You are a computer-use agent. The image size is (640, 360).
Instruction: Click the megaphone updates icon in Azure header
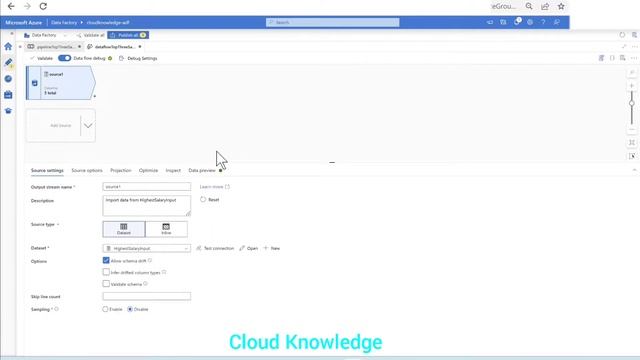490,22
